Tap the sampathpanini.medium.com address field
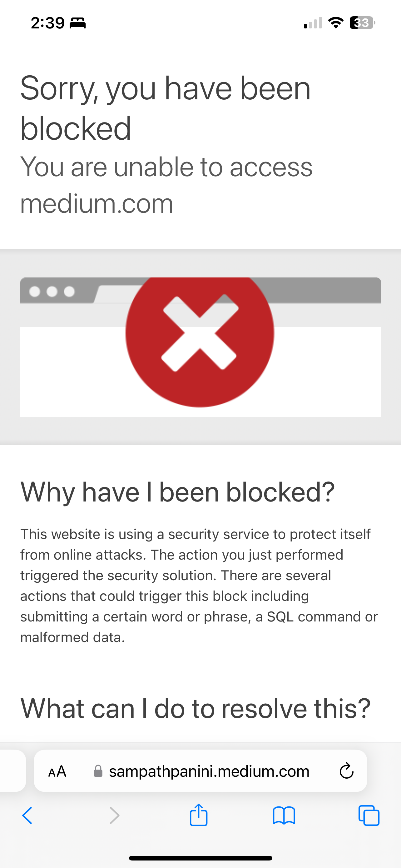Viewport: 401px width, 868px height. click(x=200, y=771)
